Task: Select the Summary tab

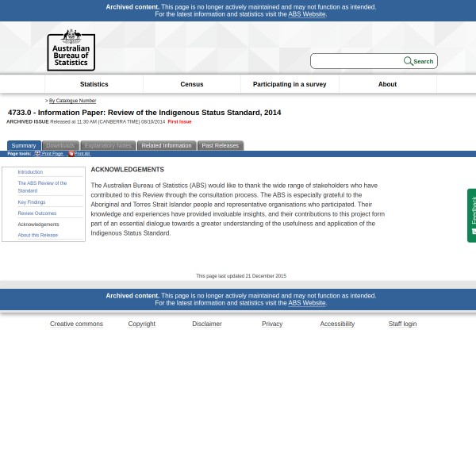Action: click(x=24, y=146)
